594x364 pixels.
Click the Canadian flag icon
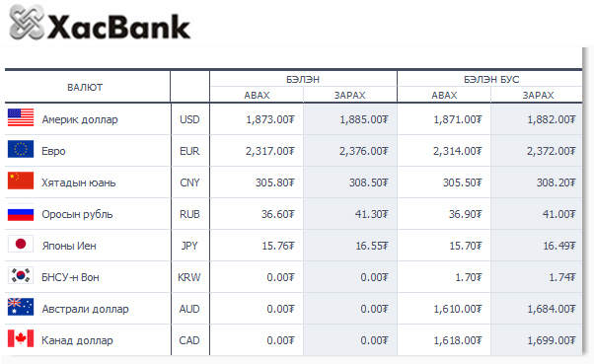21,338
